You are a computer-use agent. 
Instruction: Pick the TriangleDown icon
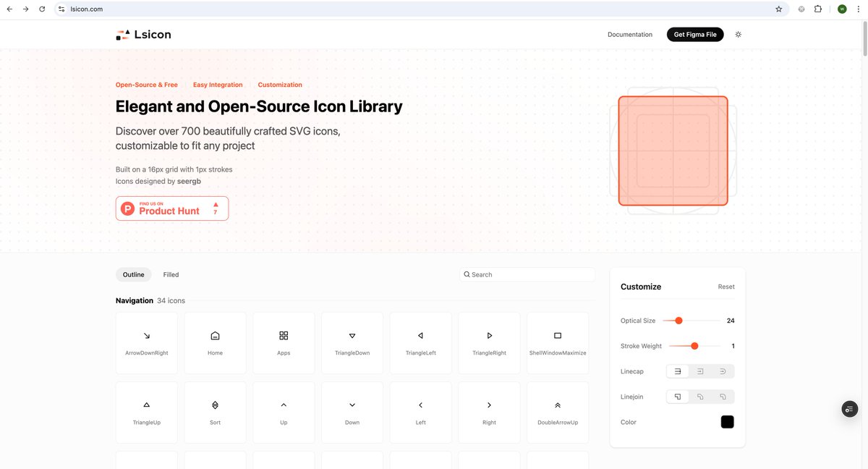pyautogui.click(x=352, y=343)
